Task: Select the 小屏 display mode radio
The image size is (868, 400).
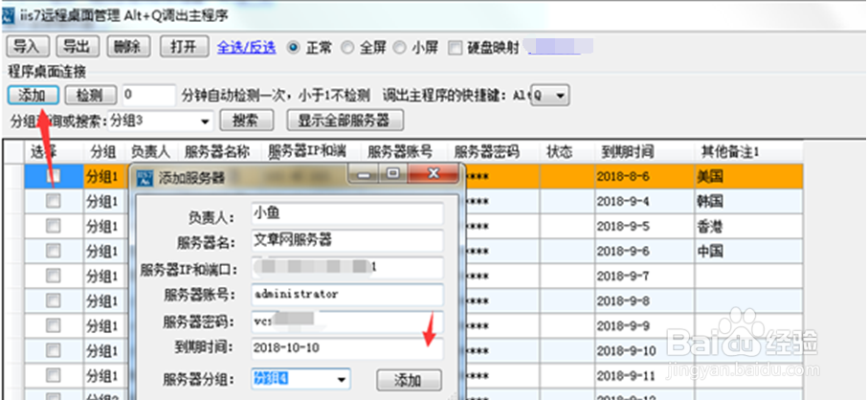Action: click(x=399, y=48)
